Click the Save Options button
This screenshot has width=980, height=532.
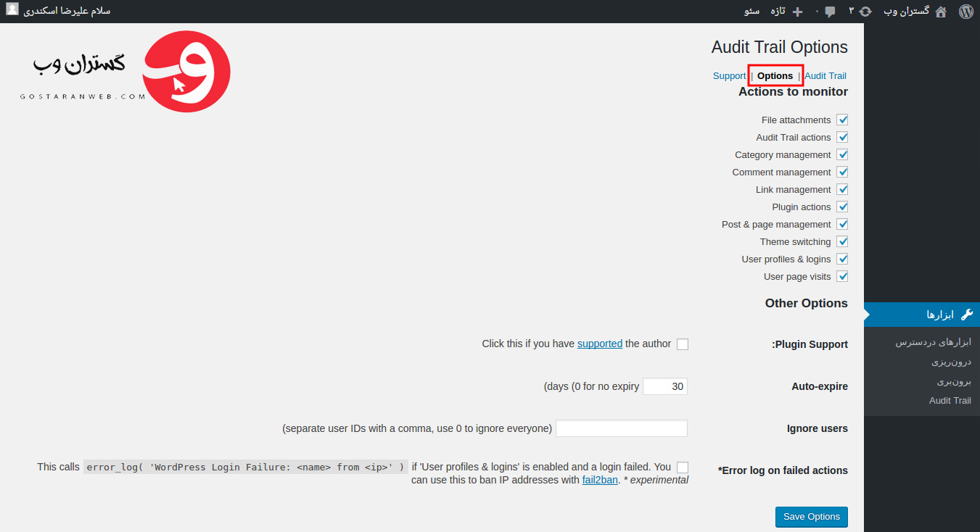coord(812,517)
